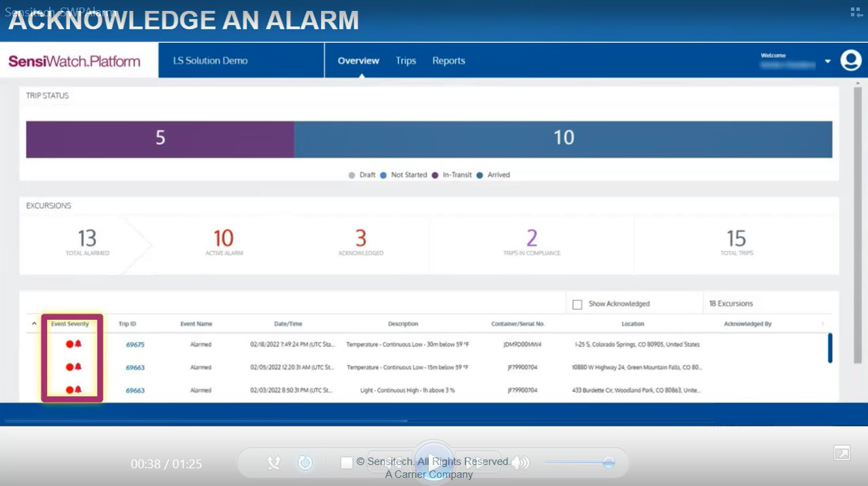The image size is (868, 486).
Task: Click the fullscreen expand icon in player
Action: (x=841, y=453)
